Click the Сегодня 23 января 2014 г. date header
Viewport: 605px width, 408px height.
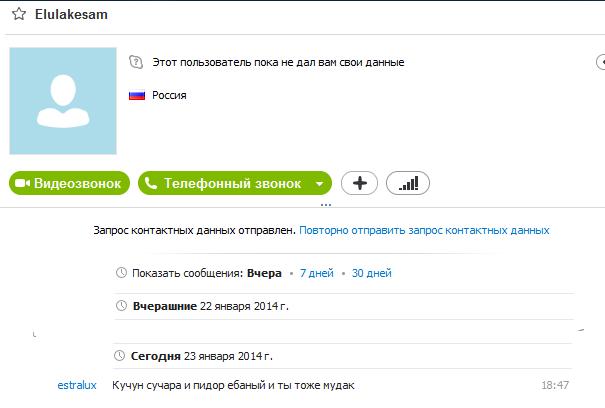click(x=202, y=356)
